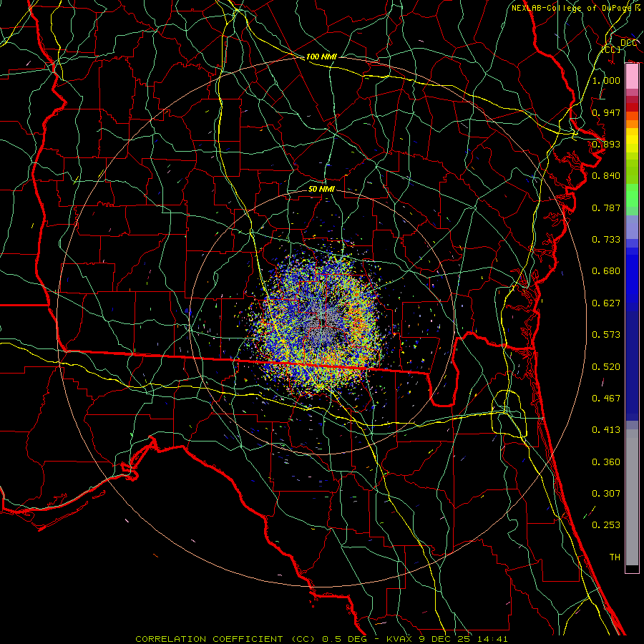Pick the red segment of the color bar
The height and width of the screenshot is (644, 644).
pyautogui.click(x=632, y=107)
